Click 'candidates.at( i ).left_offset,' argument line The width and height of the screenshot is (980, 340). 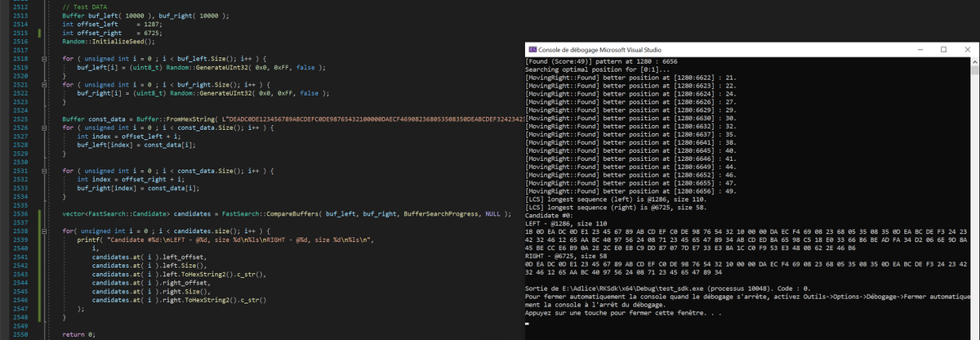(x=151, y=257)
